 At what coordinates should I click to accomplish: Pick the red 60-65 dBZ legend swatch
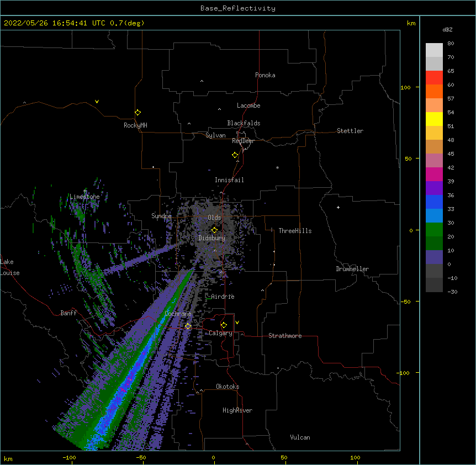[x=434, y=78]
